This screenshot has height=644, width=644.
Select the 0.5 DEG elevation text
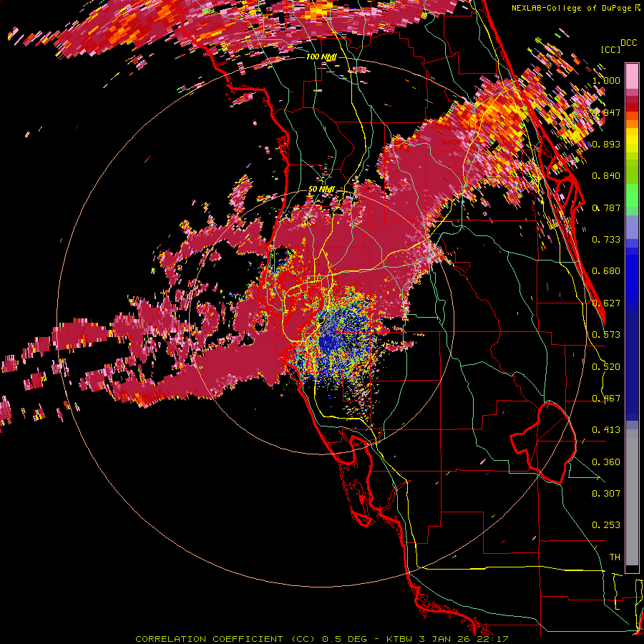(345, 639)
